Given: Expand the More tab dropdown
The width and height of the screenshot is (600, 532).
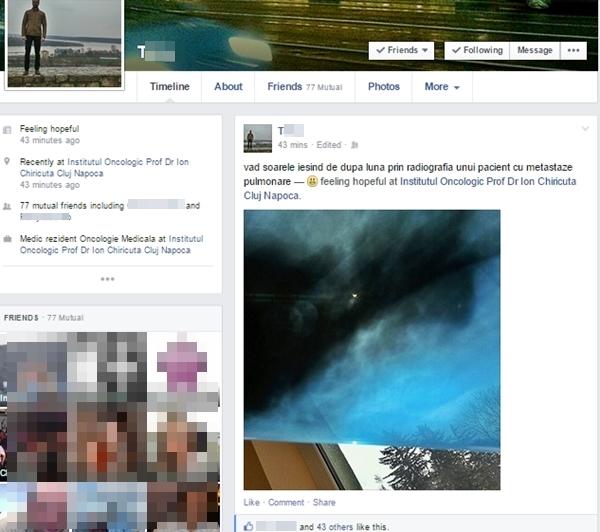Looking at the screenshot, I should [442, 87].
